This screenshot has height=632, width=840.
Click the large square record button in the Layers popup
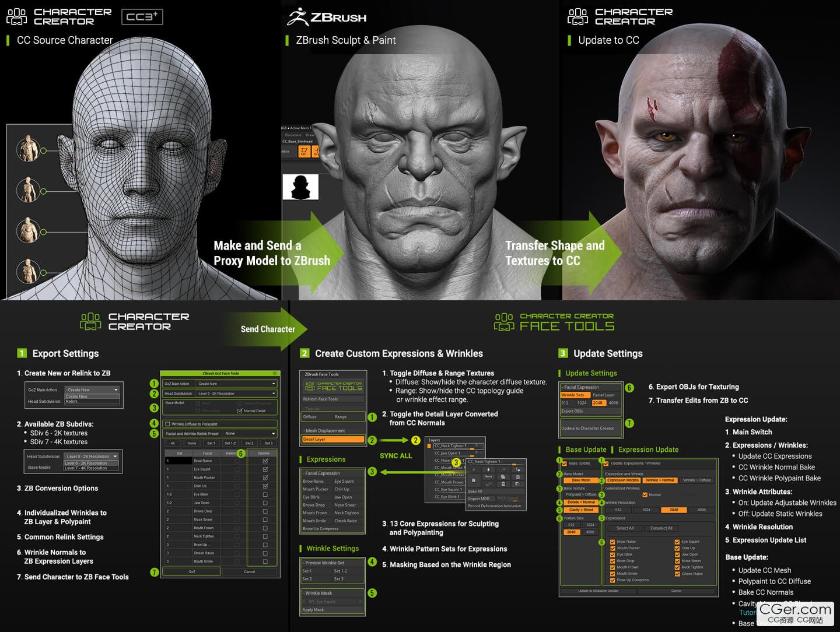tap(474, 480)
